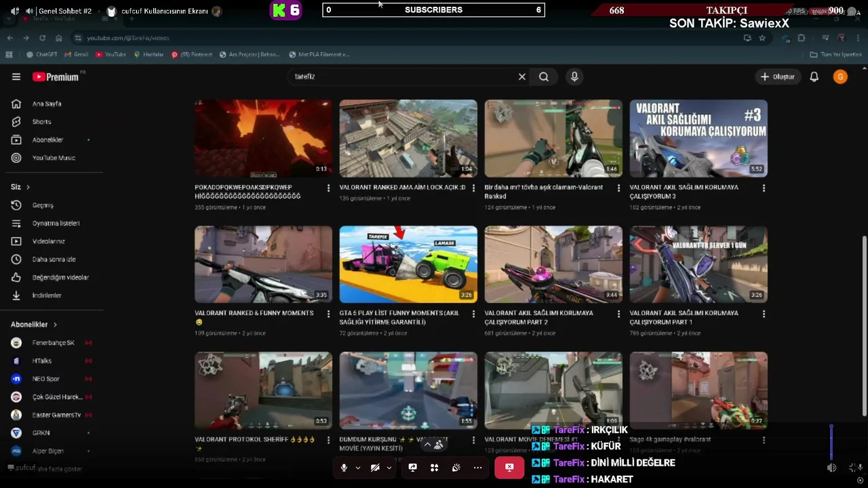Open Easter GamersTV channel
Viewport: 868px width, 488px height.
pos(52,415)
